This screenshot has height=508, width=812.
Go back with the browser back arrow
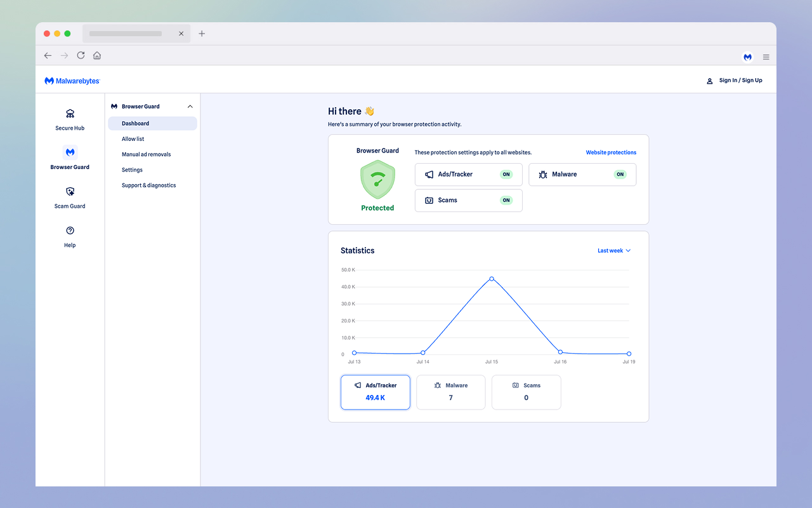tap(48, 55)
